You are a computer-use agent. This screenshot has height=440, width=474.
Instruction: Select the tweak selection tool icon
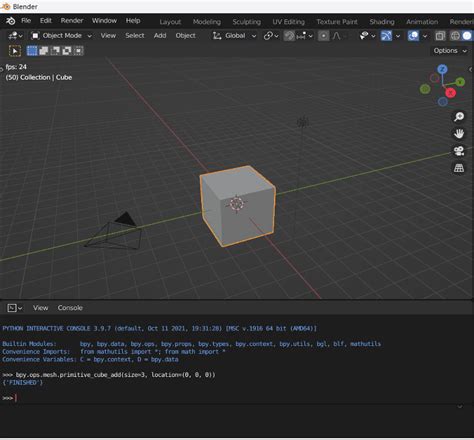click(15, 51)
